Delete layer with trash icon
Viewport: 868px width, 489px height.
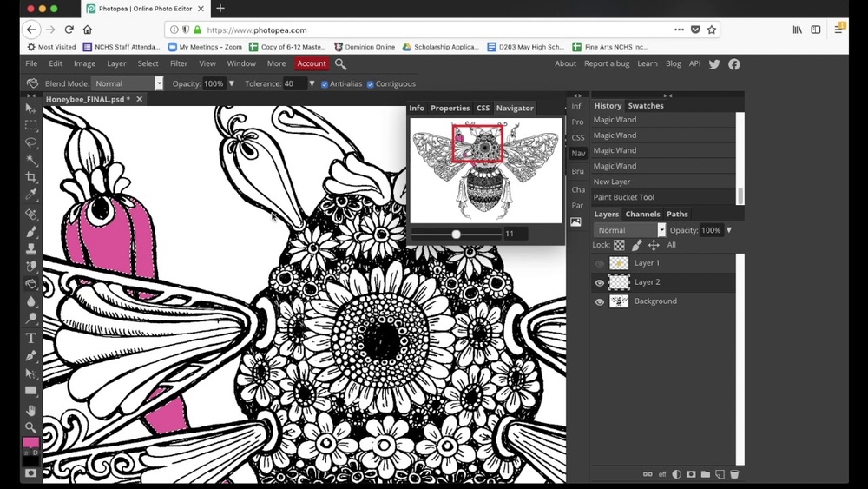click(734, 474)
